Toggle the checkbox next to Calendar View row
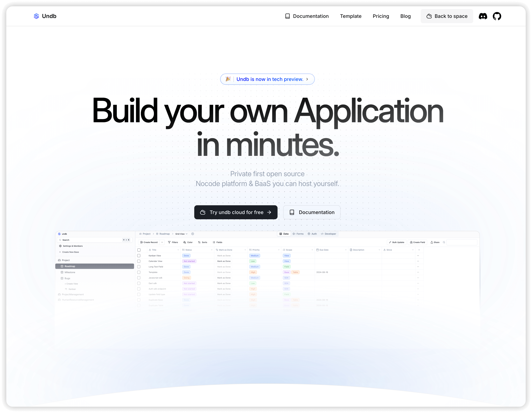Screen dimensions: 532x413 (x=139, y=261)
